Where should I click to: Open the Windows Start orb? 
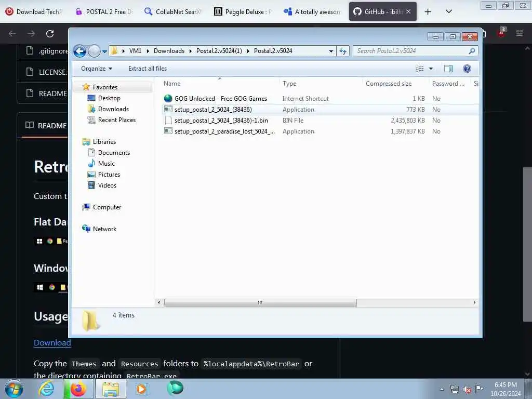click(14, 389)
